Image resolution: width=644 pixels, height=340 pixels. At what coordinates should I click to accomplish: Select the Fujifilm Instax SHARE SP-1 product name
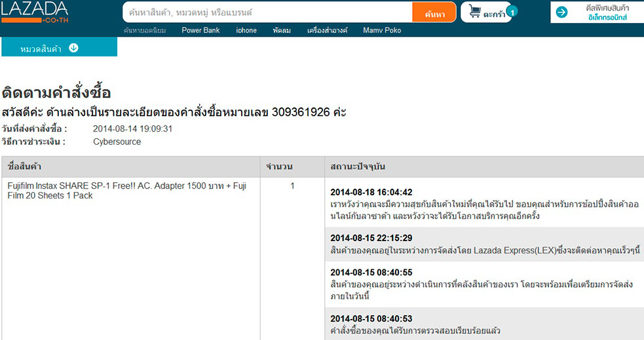(x=127, y=191)
